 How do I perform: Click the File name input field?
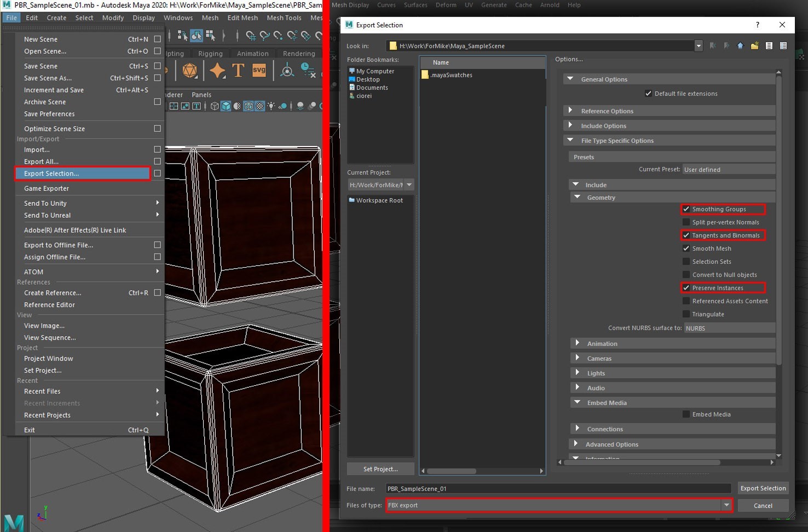[x=557, y=489]
